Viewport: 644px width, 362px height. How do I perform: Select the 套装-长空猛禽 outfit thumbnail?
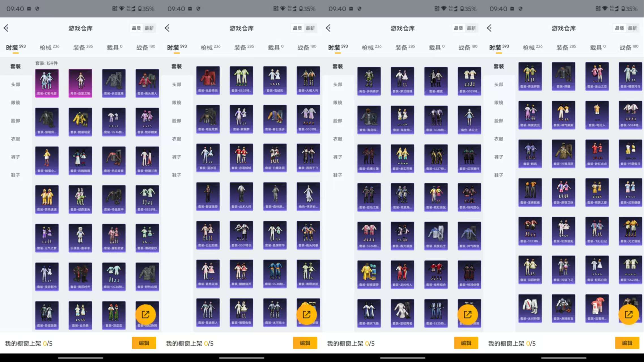[x=114, y=82]
